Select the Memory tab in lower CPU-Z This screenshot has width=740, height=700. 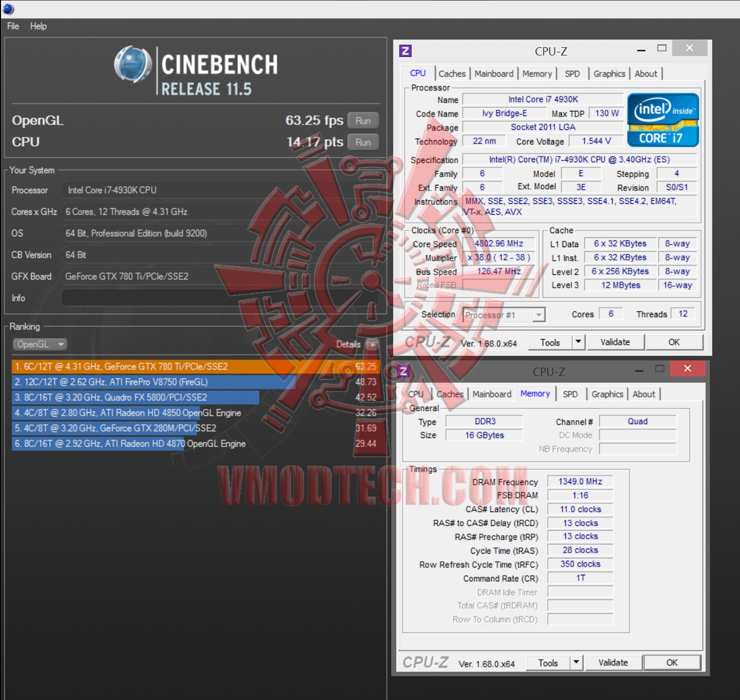(x=535, y=393)
